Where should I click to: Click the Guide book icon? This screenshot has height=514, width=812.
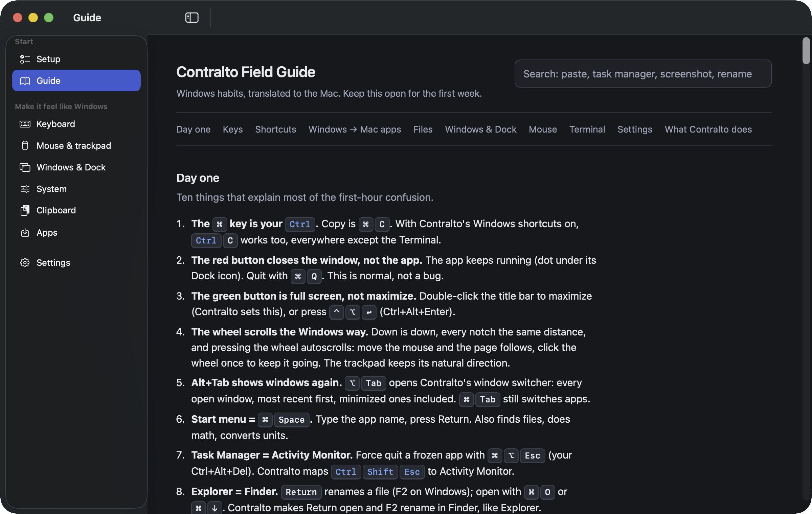(25, 81)
